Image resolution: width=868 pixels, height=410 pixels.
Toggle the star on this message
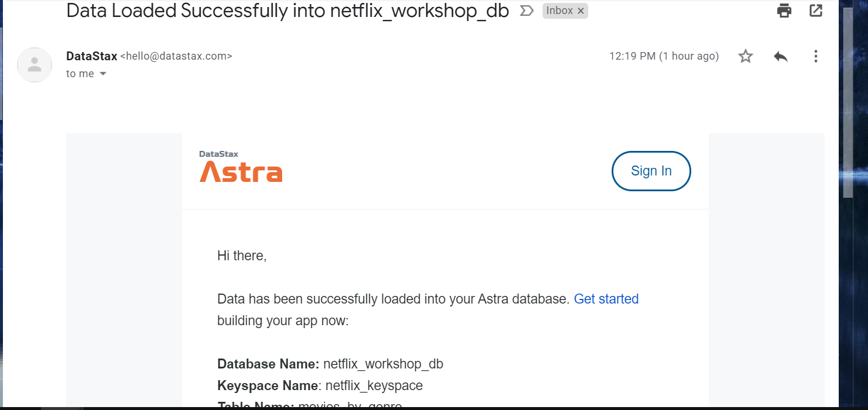745,56
